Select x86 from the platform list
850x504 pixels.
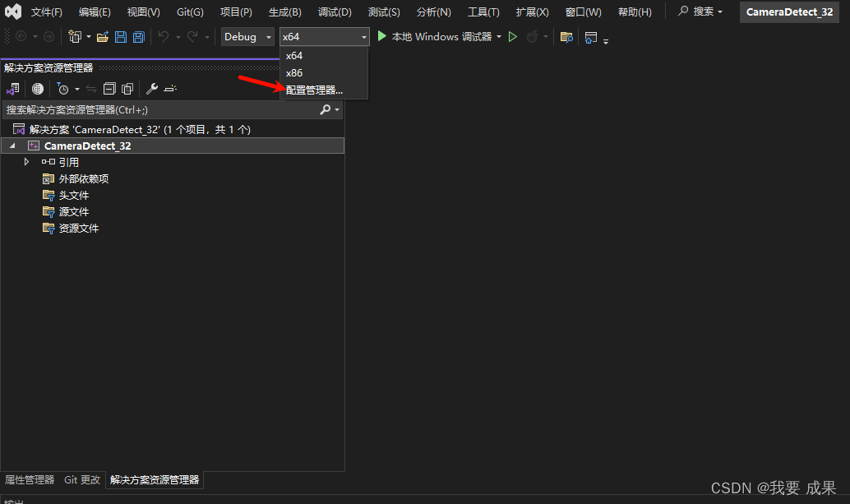point(294,73)
